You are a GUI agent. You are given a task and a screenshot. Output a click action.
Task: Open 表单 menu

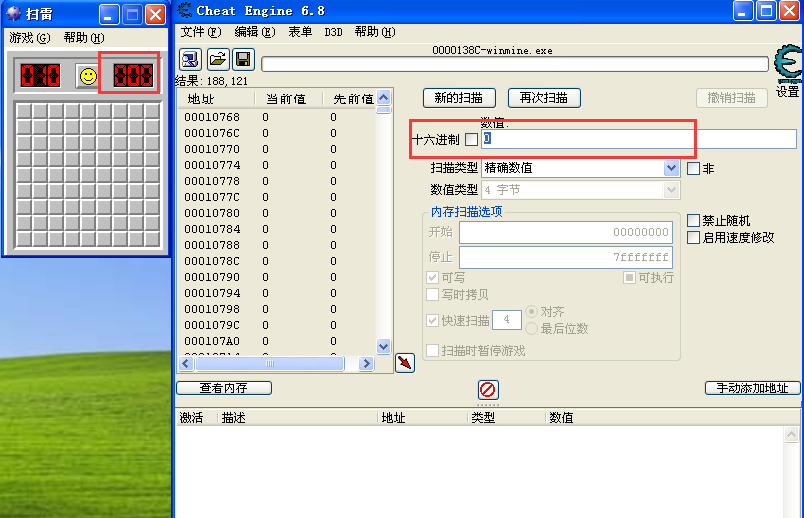(x=300, y=32)
